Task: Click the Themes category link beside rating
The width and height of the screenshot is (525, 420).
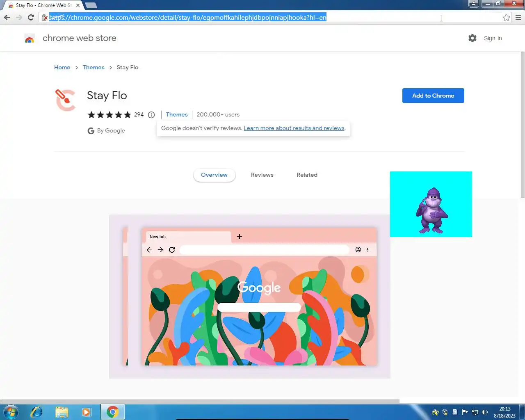Action: tap(177, 114)
